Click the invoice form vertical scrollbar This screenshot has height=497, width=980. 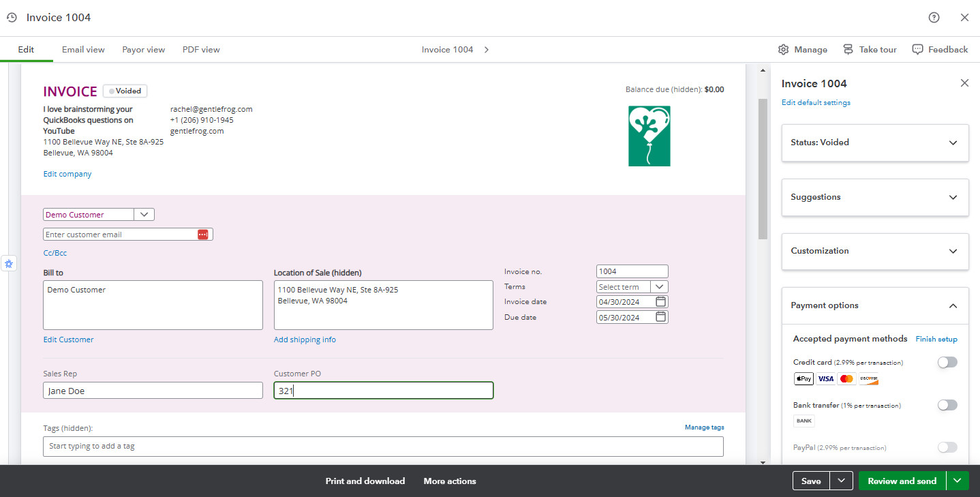[763, 168]
